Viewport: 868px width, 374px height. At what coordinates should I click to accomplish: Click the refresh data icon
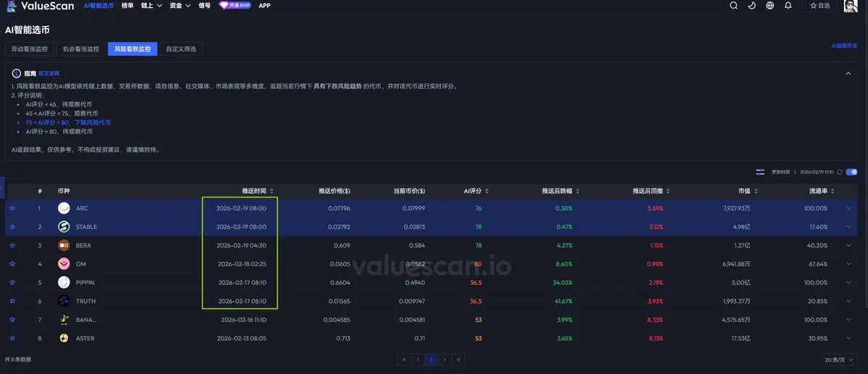[840, 172]
